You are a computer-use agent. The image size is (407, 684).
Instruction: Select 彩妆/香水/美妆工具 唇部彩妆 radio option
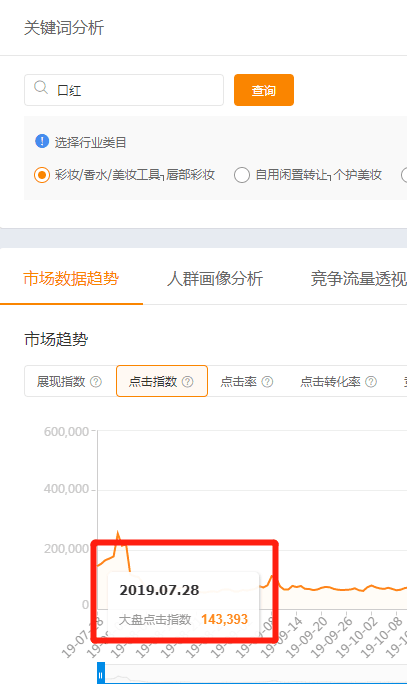(42, 175)
